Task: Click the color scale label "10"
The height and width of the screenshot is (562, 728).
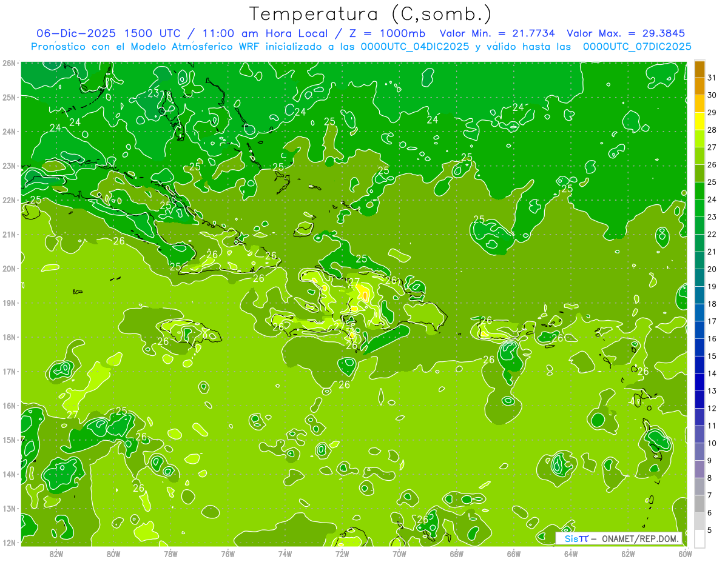Action: point(712,443)
